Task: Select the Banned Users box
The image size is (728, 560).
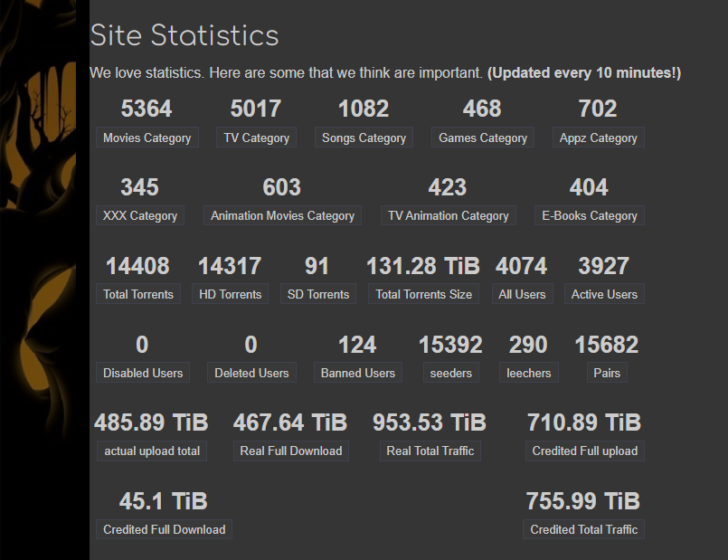Action: coord(358,373)
